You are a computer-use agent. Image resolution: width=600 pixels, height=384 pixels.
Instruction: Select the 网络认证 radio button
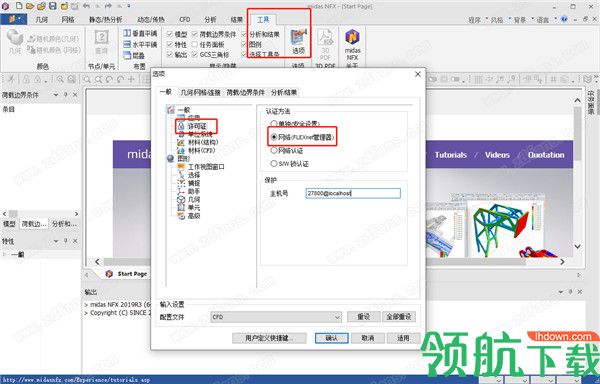(274, 150)
